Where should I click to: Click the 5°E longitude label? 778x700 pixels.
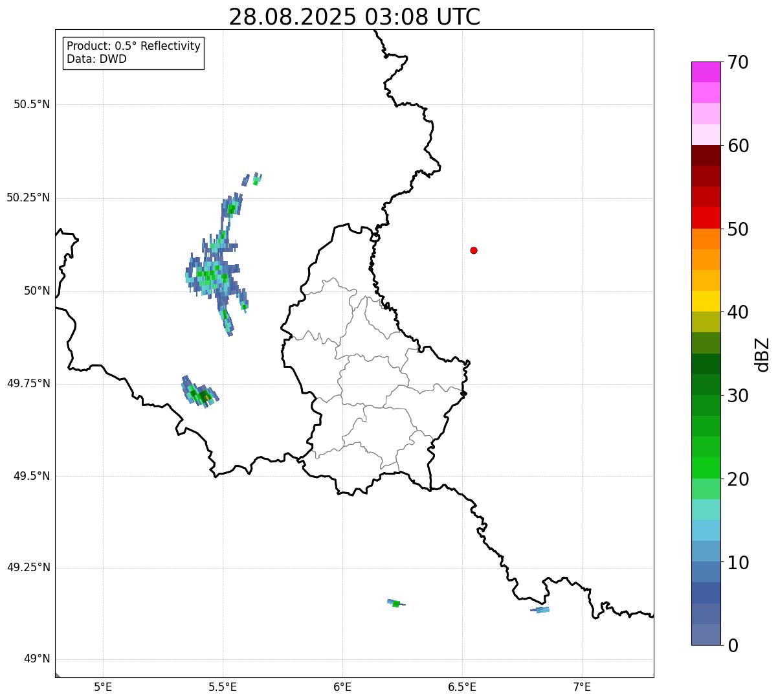(x=103, y=686)
